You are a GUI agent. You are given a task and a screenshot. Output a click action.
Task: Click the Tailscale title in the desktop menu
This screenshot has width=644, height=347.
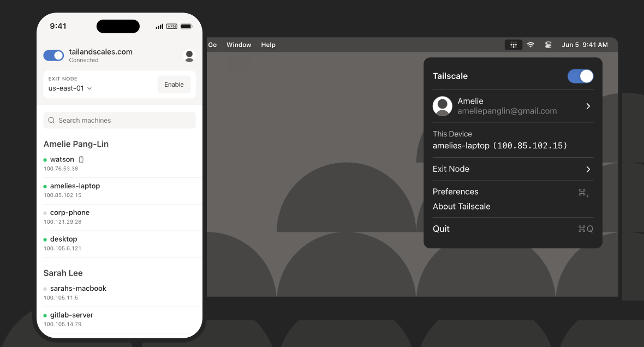[450, 76]
